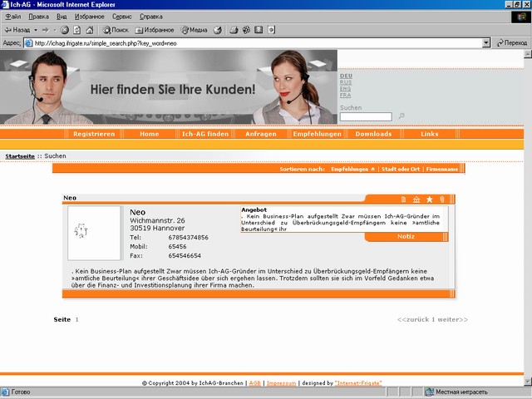Switch site language to ENG
Image resolution: width=532 pixels, height=399 pixels.
(346, 89)
